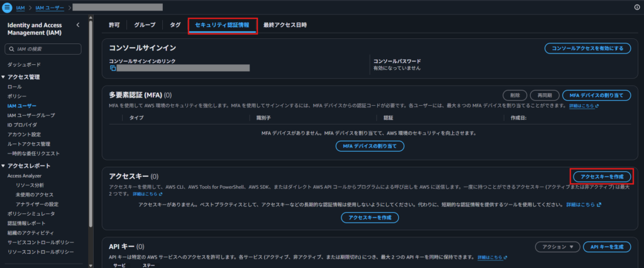Open IAM ユーザーグループ in sidebar

point(31,115)
